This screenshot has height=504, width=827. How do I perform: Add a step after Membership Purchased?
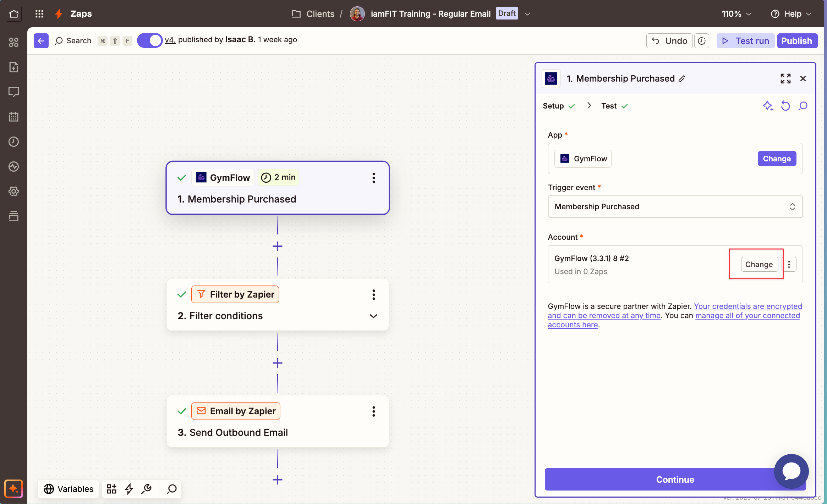click(x=278, y=246)
